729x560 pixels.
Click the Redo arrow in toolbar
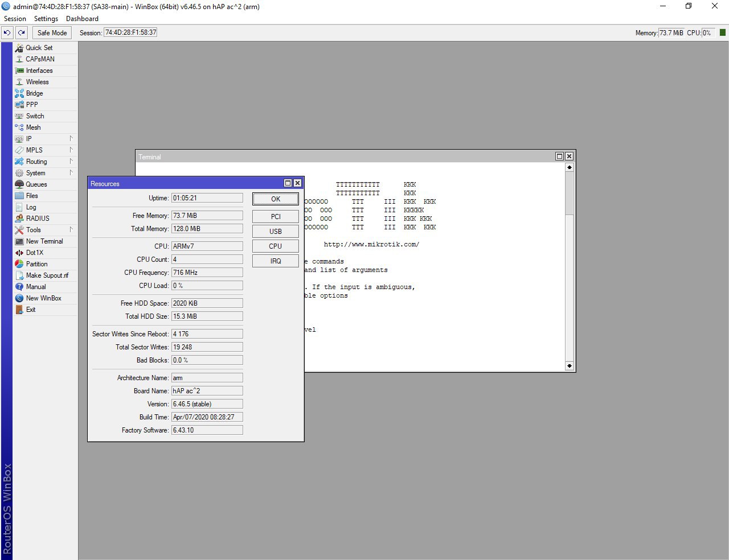click(22, 33)
